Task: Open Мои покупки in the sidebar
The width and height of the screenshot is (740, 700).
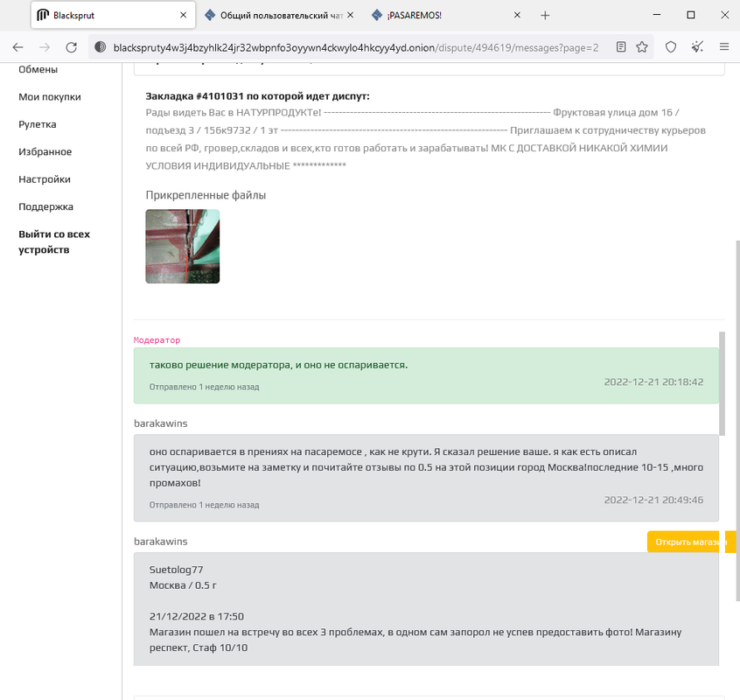Action: (x=50, y=97)
